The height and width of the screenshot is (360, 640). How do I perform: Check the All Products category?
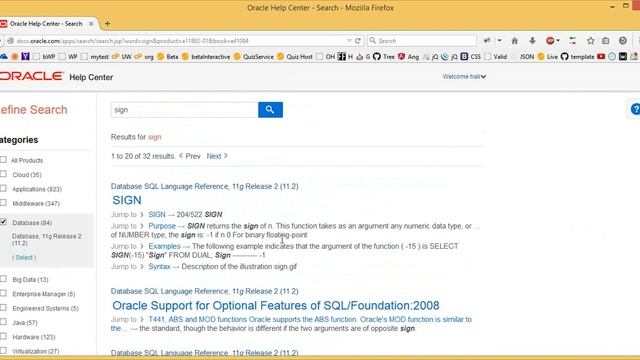(x=3, y=160)
